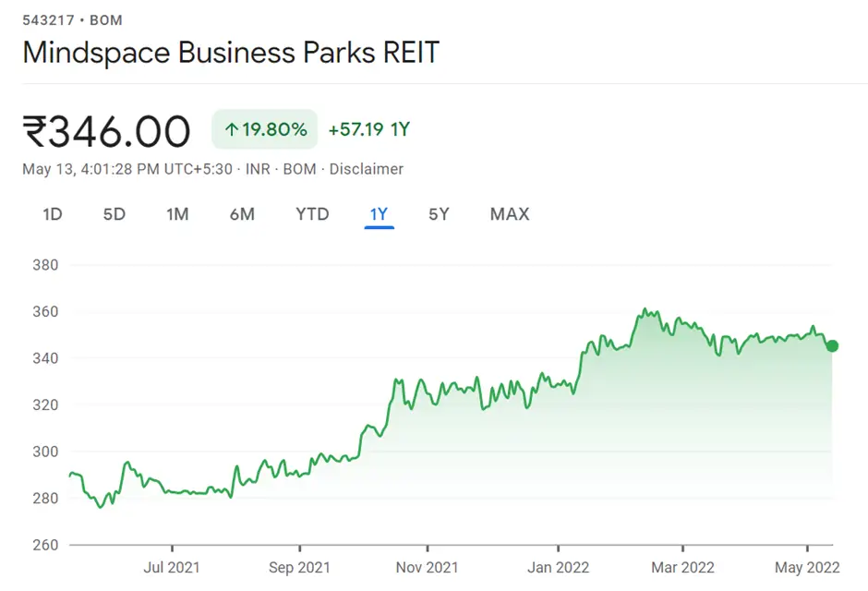Choose the 1M chart range
Screen dimensions: 868x591
point(177,214)
